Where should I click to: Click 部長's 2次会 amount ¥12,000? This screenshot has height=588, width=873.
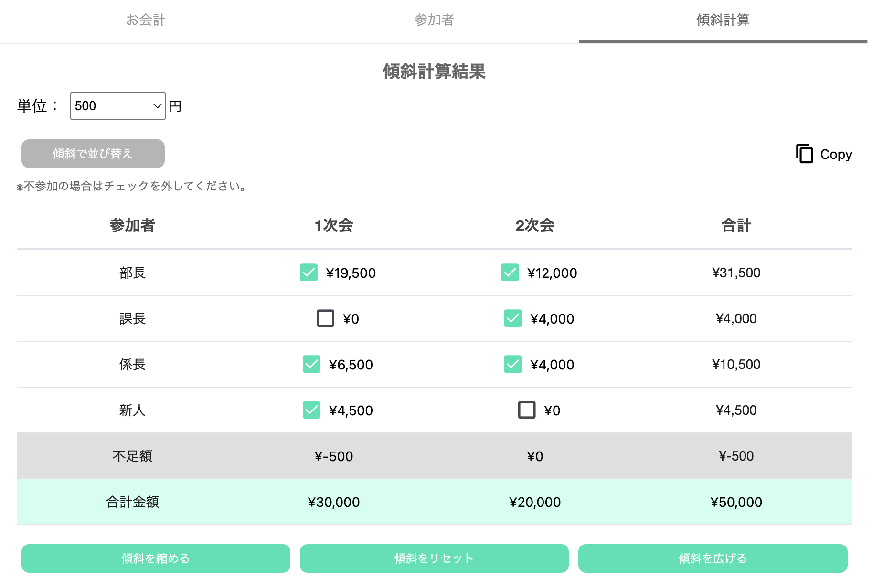click(552, 273)
